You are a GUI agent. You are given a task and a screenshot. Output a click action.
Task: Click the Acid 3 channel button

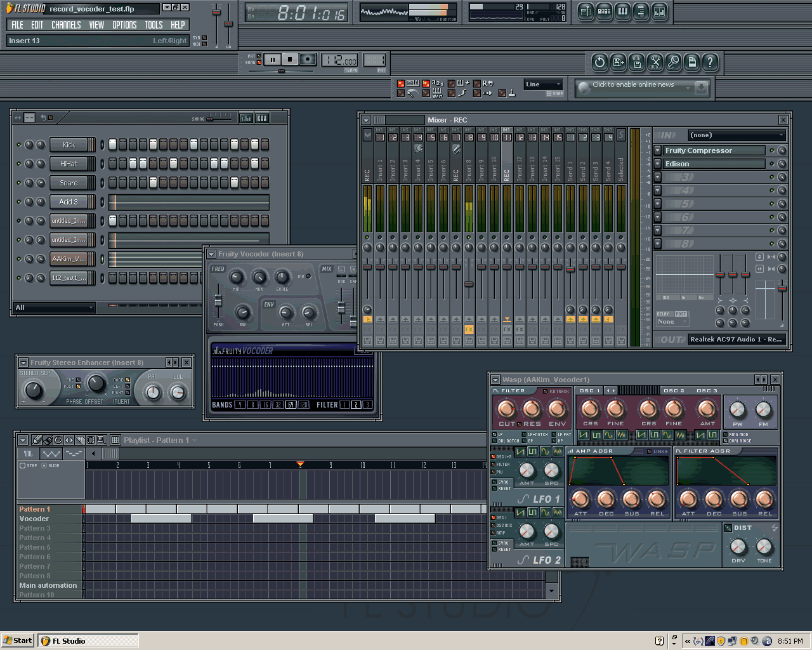tap(69, 202)
